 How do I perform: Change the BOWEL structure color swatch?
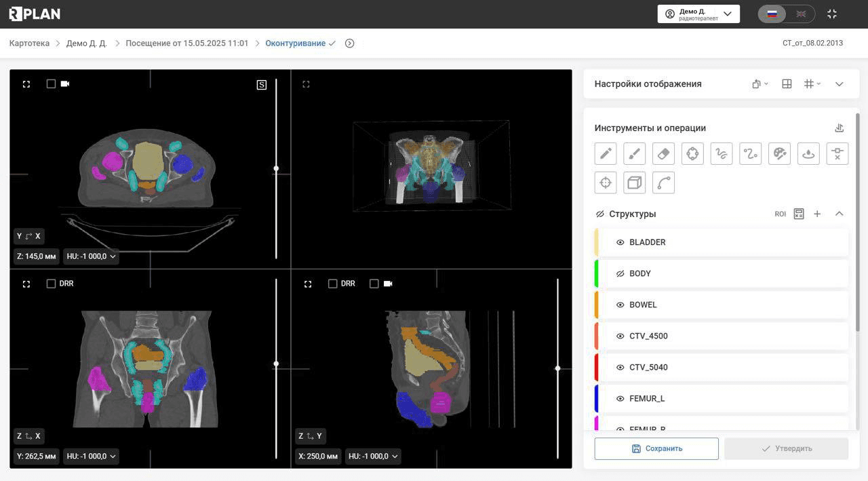click(596, 305)
